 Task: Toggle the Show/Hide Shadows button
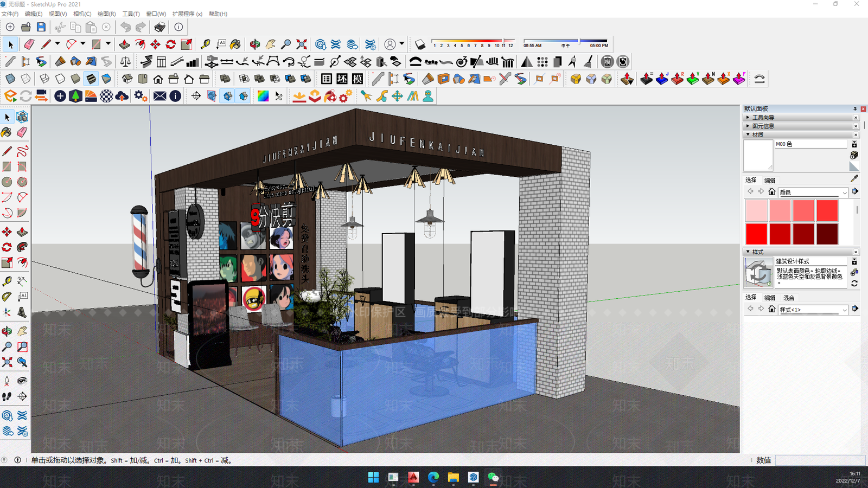point(420,44)
